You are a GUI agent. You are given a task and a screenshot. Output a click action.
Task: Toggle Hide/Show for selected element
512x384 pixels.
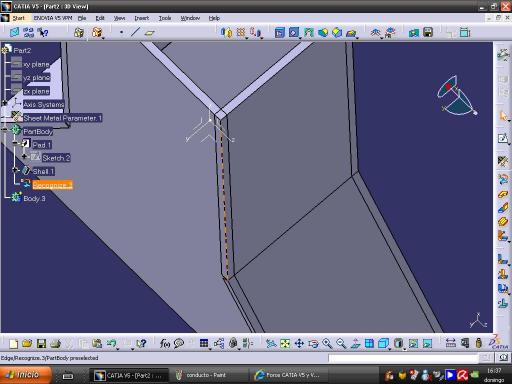coord(413,343)
